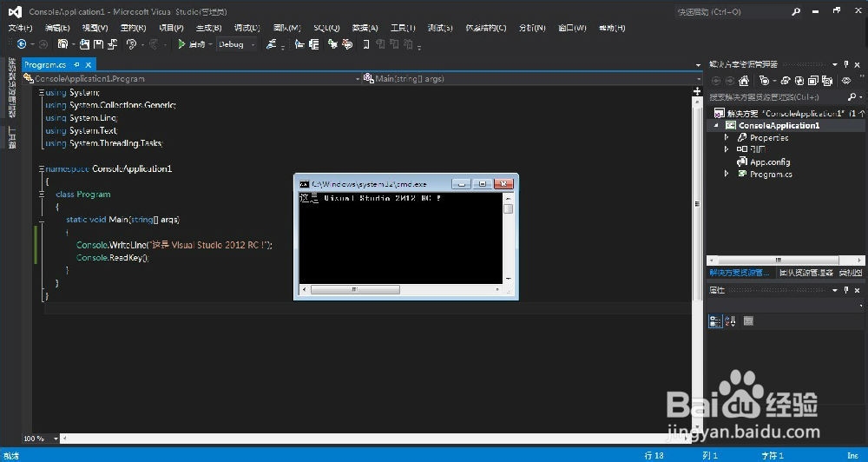Viewport: 868px width, 462px height.
Task: Expand the References node under Properties
Action: click(x=727, y=149)
